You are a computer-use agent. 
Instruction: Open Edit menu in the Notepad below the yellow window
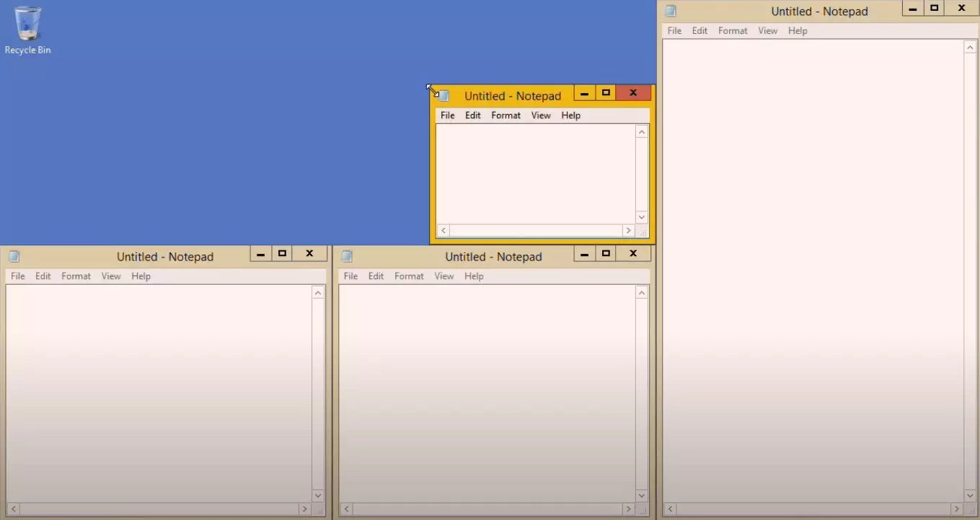[376, 276]
